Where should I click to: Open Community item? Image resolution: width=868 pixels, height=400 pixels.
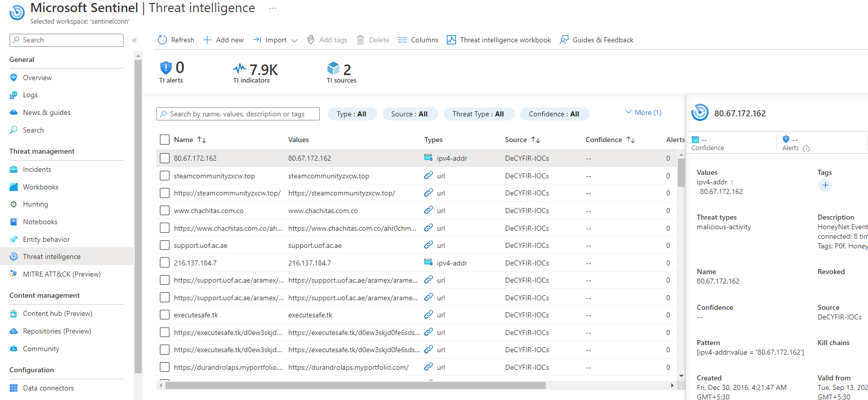pos(41,349)
